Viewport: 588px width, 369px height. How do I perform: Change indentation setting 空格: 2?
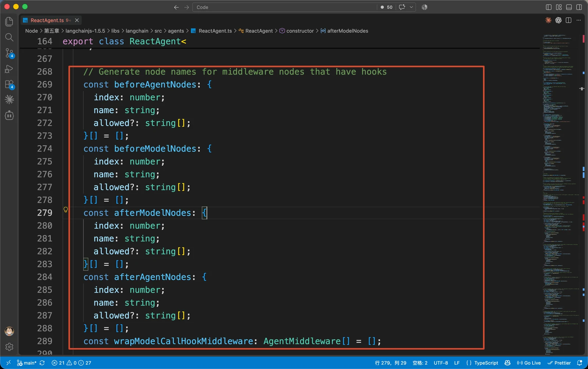point(420,363)
